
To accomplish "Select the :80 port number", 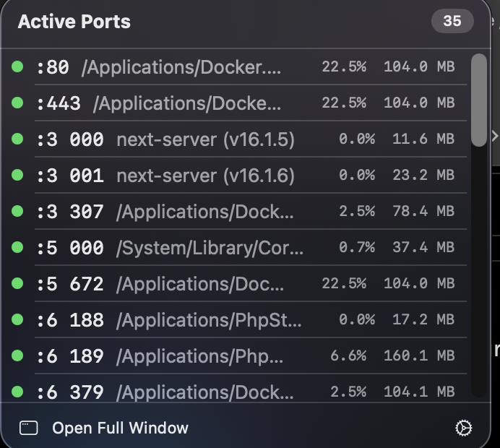I will coord(53,67).
